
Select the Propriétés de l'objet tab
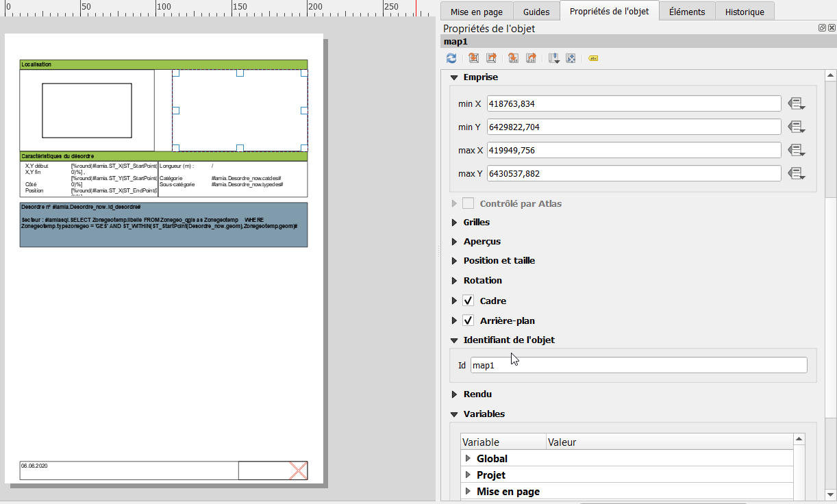coord(610,11)
